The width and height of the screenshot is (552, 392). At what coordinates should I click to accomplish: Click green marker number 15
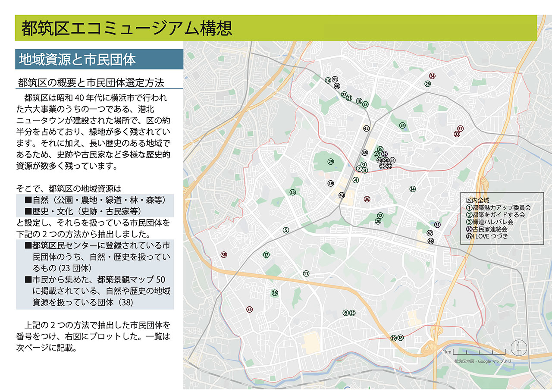coord(293,192)
